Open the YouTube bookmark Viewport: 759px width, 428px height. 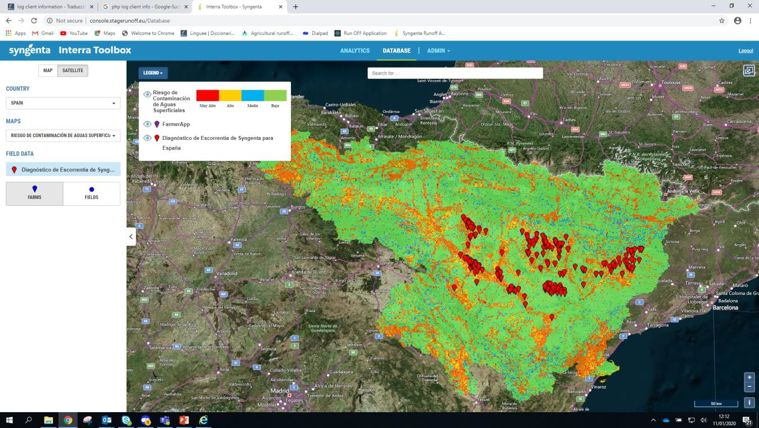pyautogui.click(x=74, y=33)
